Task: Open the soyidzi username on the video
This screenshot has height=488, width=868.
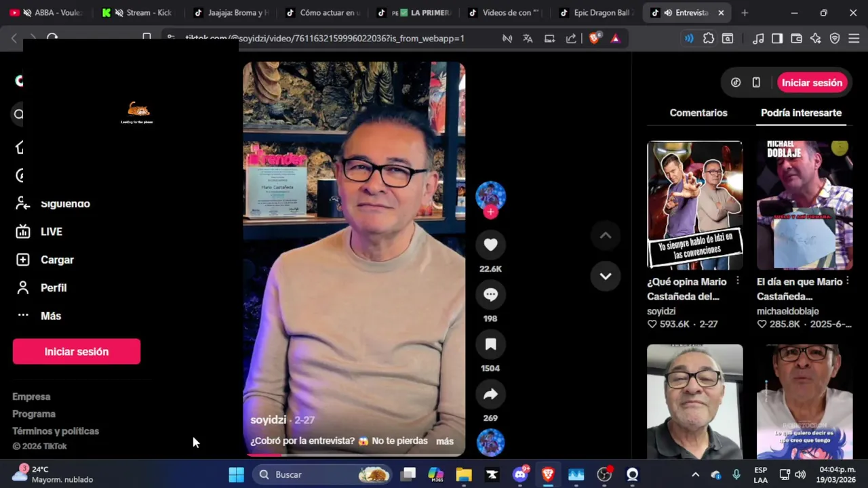Action: click(269, 420)
